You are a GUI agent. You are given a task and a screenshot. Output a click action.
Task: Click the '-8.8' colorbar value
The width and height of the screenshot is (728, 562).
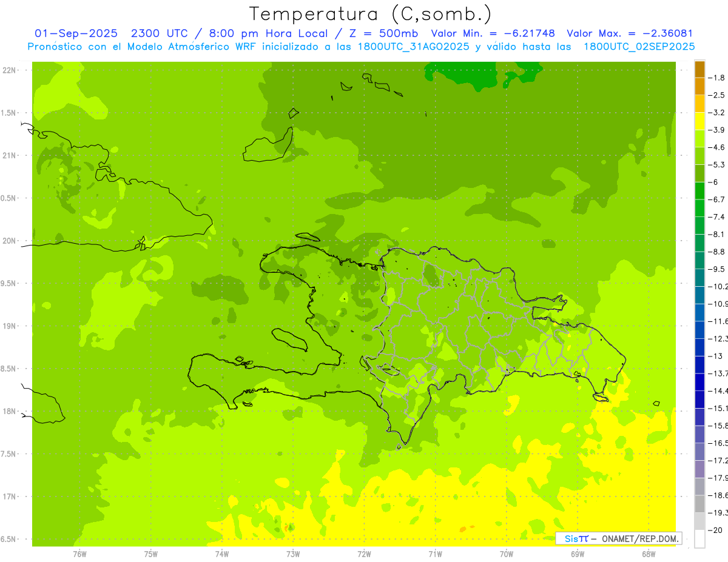point(717,252)
